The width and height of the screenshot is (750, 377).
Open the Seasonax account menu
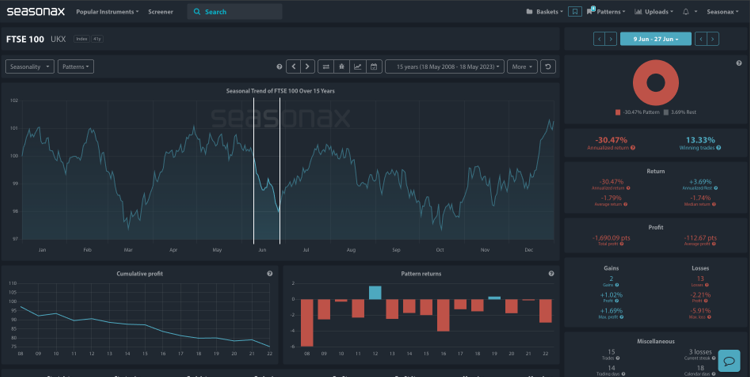pos(723,11)
